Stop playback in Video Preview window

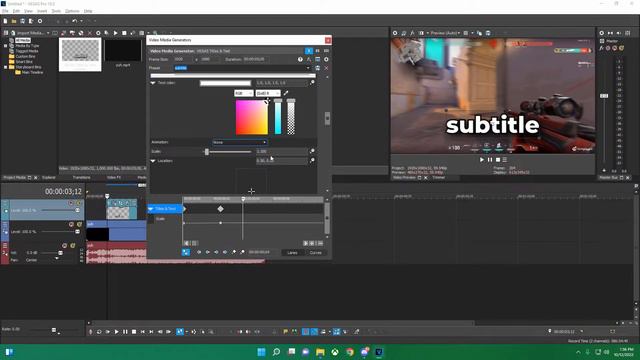point(498,160)
